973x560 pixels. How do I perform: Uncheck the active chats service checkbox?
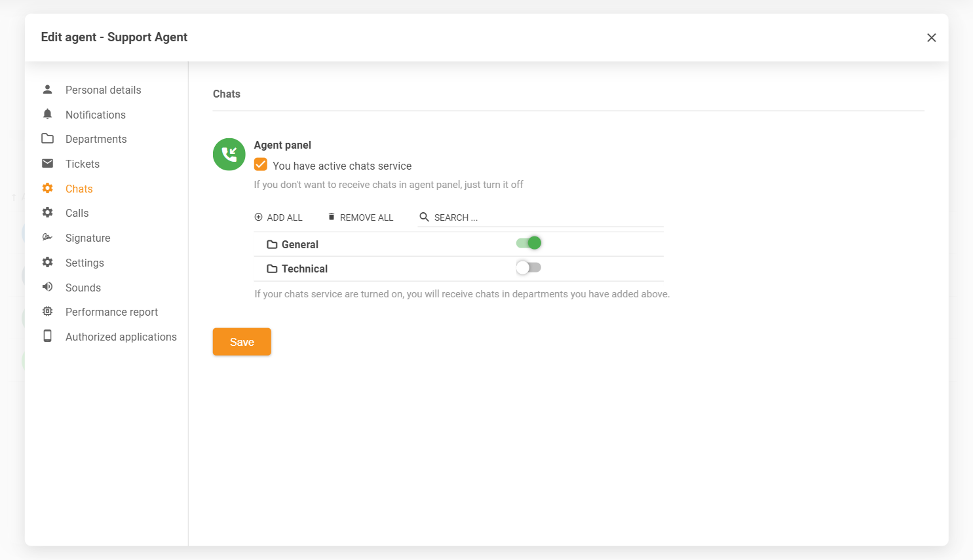coord(261,164)
